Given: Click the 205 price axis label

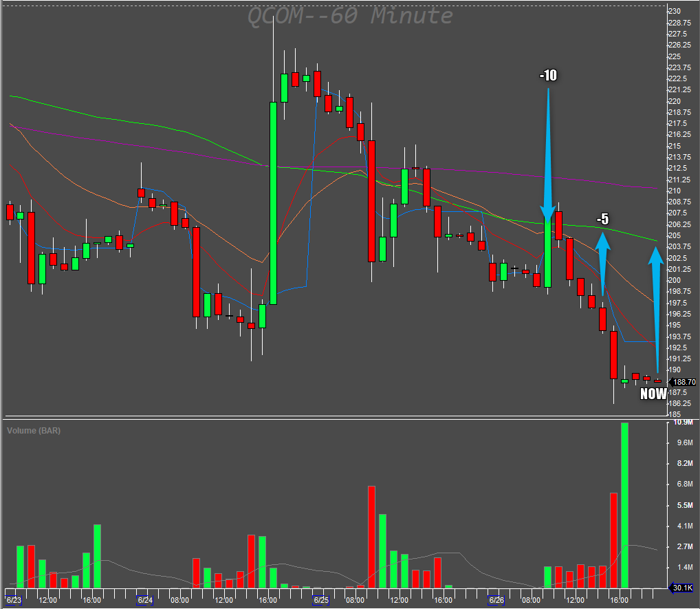Looking at the screenshot, I should coord(675,235).
